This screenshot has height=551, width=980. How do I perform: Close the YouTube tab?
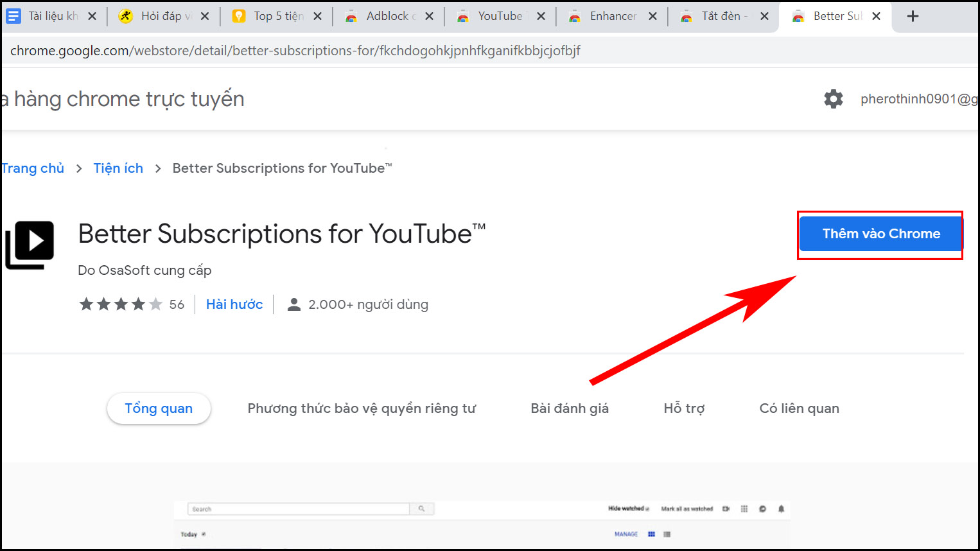[x=541, y=16]
